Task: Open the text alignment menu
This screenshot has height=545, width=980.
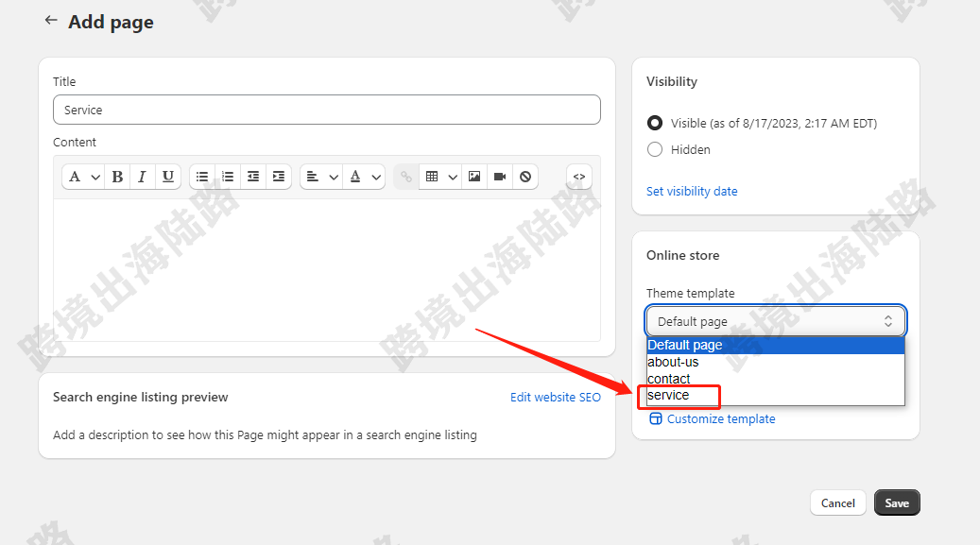Action: [x=313, y=177]
